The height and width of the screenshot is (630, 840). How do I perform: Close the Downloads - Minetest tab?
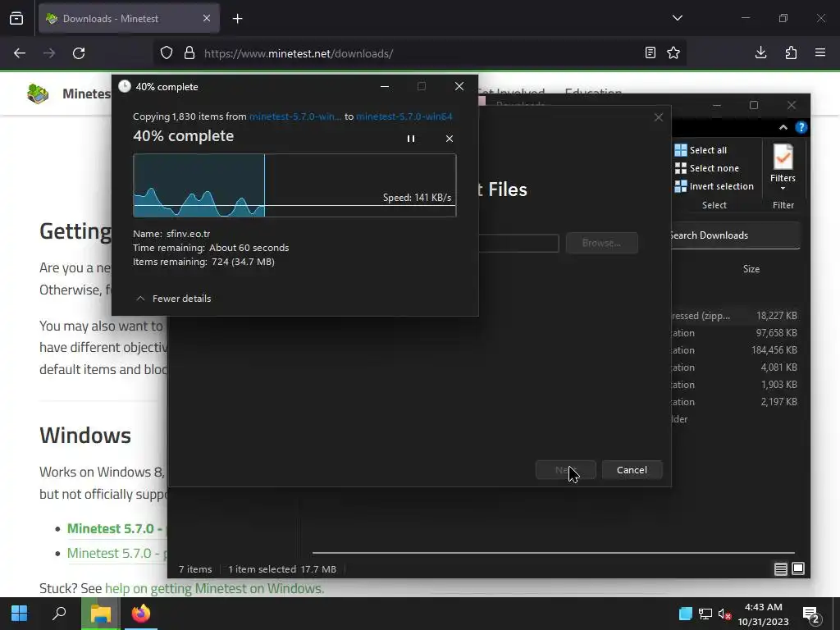(x=207, y=18)
